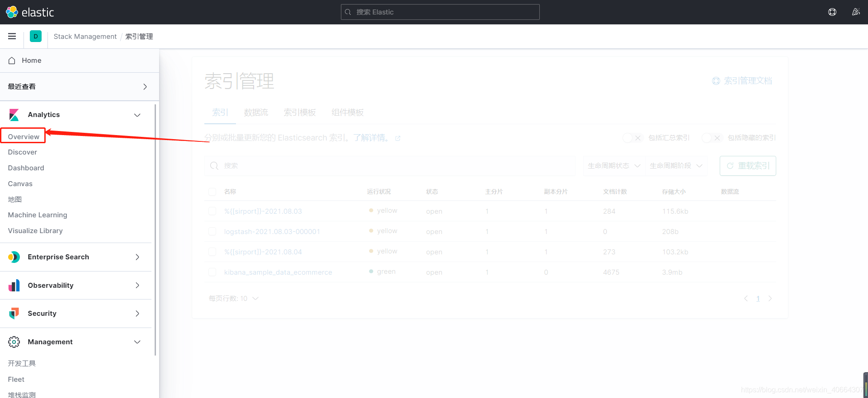Open the 每页行数: 10 dropdown
The width and height of the screenshot is (868, 398).
click(x=234, y=299)
